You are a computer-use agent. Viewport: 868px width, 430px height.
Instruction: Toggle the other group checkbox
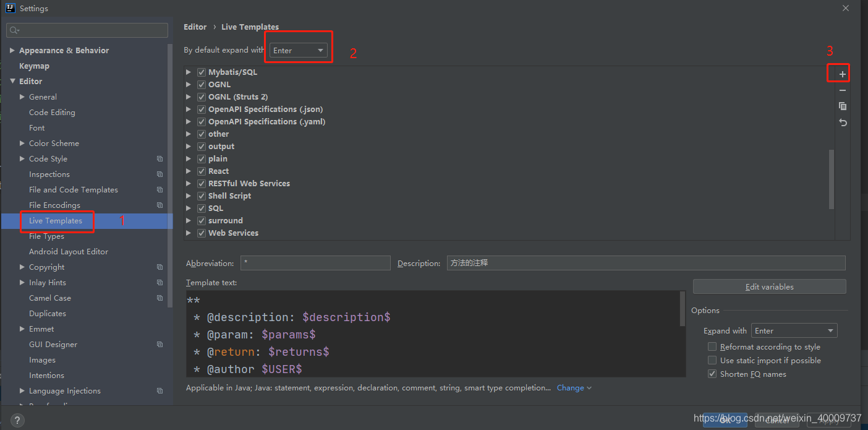click(202, 134)
